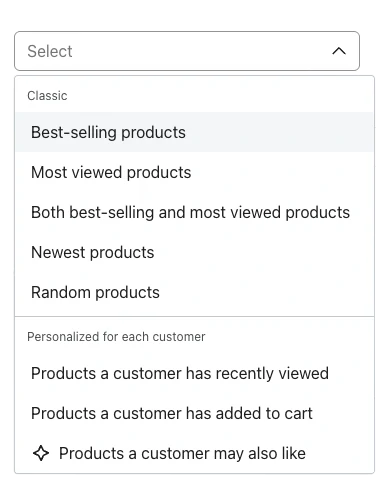The width and height of the screenshot is (392, 492).
Task: Choose the last option under Classic
Action: coord(195,292)
